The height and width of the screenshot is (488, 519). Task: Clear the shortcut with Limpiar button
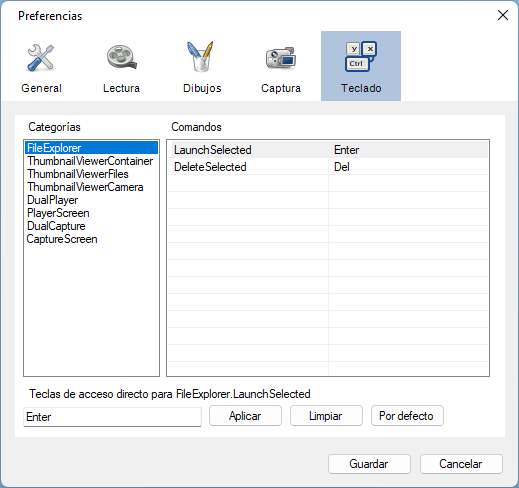click(326, 416)
